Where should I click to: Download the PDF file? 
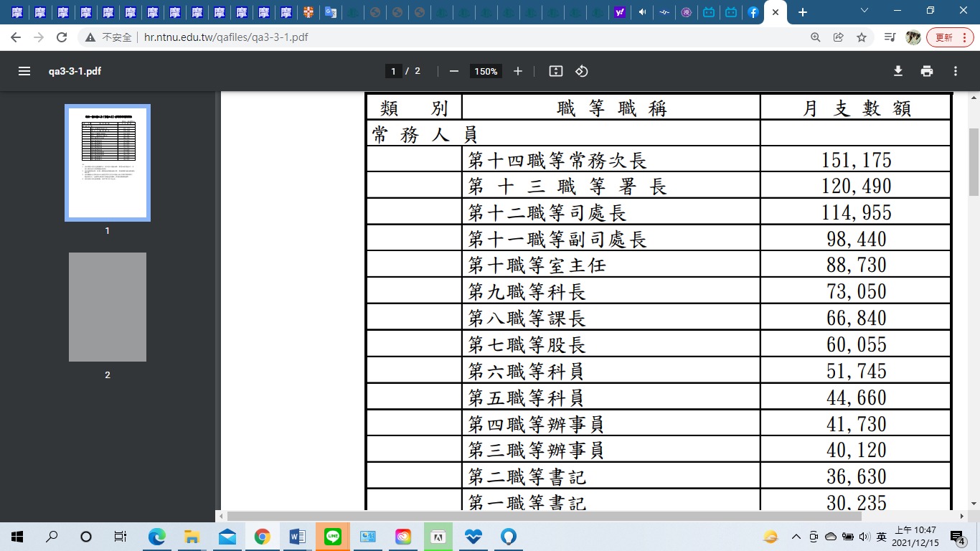coord(897,71)
